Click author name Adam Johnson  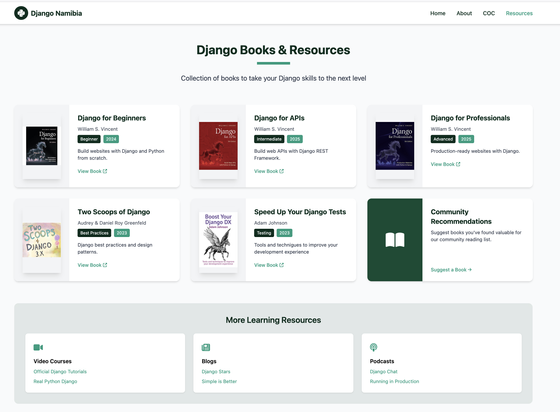(270, 223)
